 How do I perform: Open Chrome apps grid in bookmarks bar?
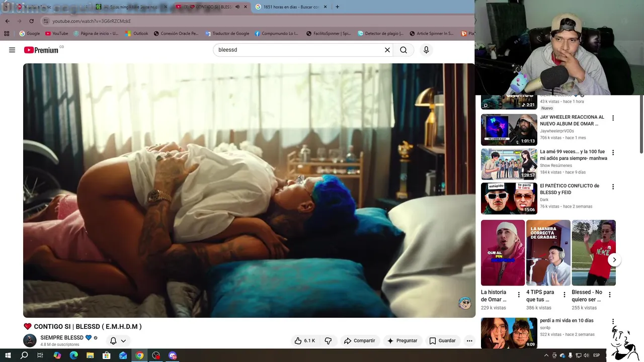(x=7, y=34)
